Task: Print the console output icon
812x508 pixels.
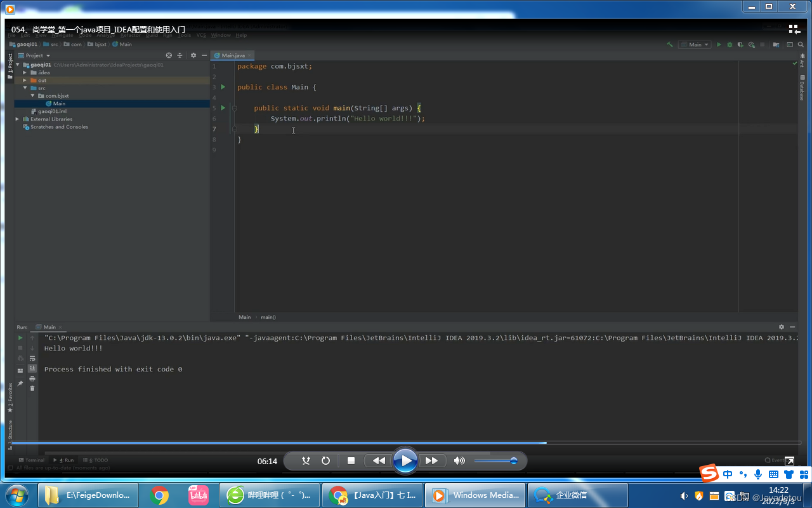Action: [x=32, y=378]
